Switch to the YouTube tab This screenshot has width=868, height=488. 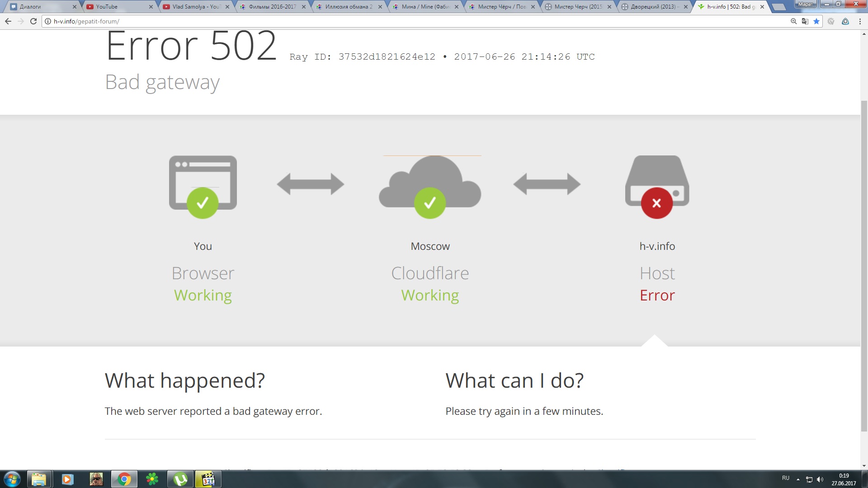[118, 7]
